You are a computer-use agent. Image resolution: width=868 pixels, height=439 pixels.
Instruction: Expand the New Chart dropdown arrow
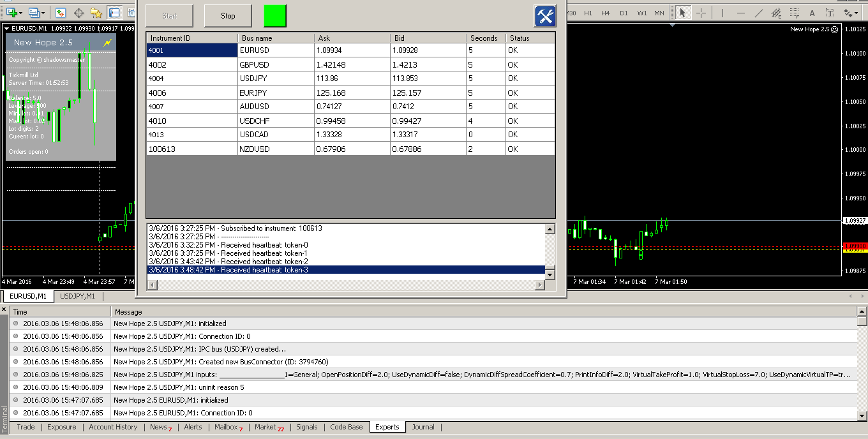point(21,13)
